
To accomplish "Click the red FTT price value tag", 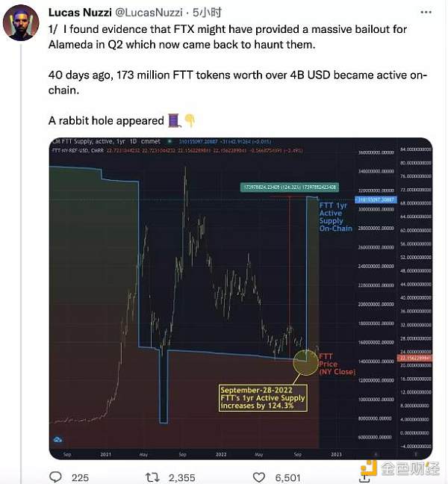I will (x=413, y=359).
